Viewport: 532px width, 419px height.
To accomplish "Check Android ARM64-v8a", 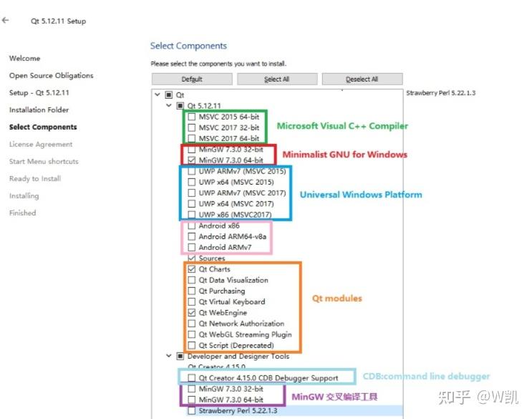I will [192, 236].
